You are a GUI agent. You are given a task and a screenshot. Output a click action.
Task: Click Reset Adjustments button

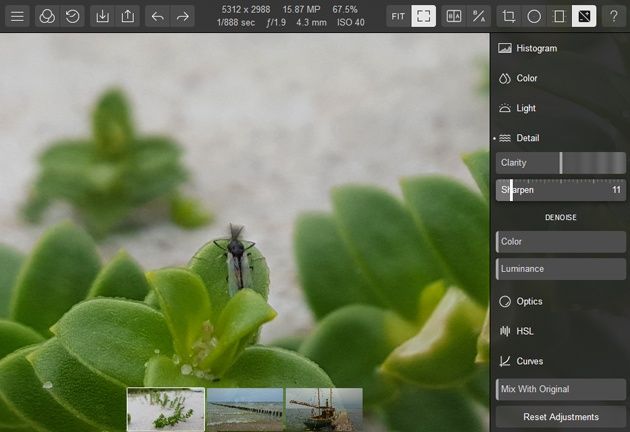pos(560,417)
